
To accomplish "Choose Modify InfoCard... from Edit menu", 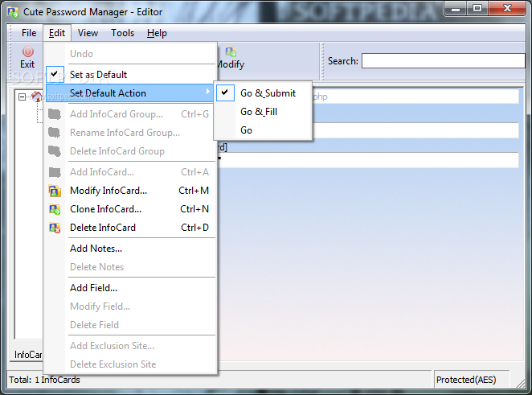I will (131, 191).
